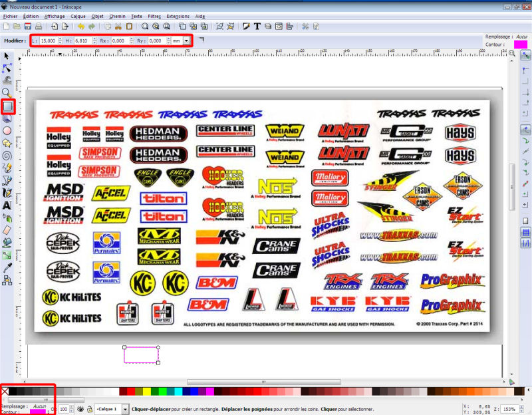Zoom to fit drawing in window
The image size is (532, 415).
tap(156, 26)
